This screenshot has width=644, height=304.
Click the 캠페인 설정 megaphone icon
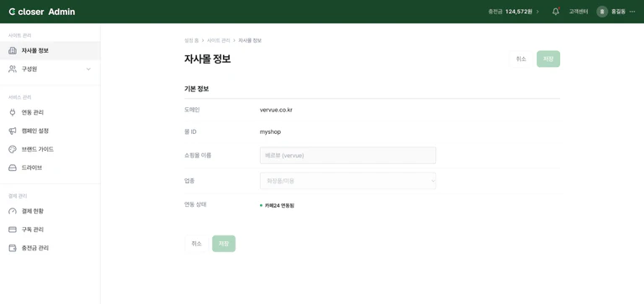coord(13,131)
